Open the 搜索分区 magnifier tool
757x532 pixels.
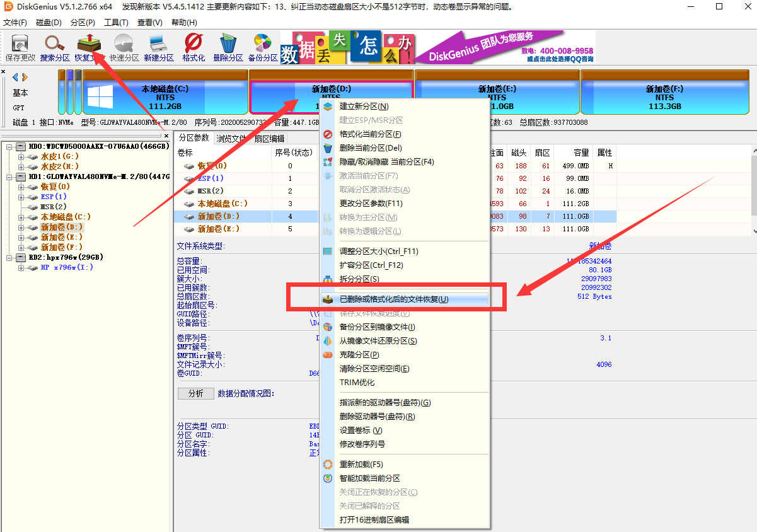[x=54, y=47]
